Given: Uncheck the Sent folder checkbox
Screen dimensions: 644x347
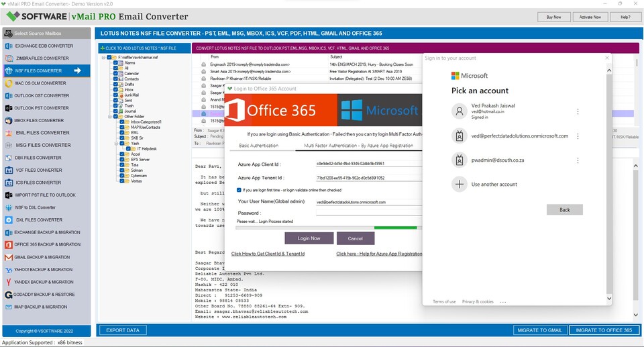Looking at the screenshot, I should pos(116,100).
